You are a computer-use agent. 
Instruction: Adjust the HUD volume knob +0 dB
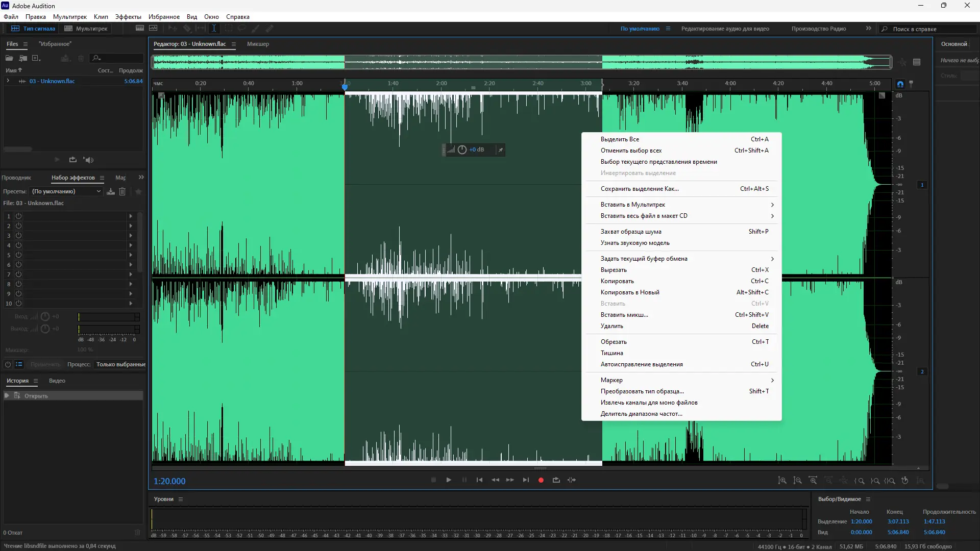(x=462, y=150)
